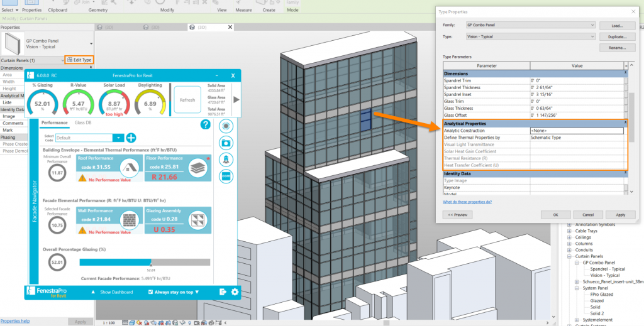Click the Facade Navigator vertical tab

(35, 202)
